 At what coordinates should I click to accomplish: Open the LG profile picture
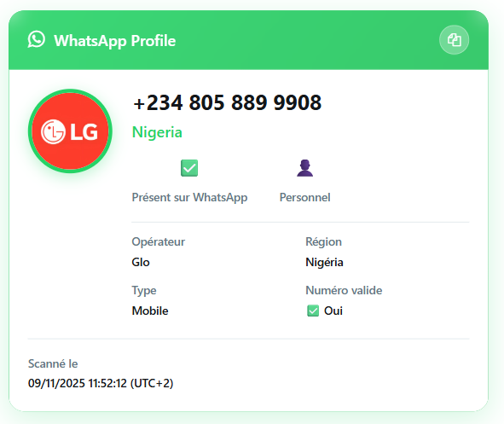click(70, 131)
